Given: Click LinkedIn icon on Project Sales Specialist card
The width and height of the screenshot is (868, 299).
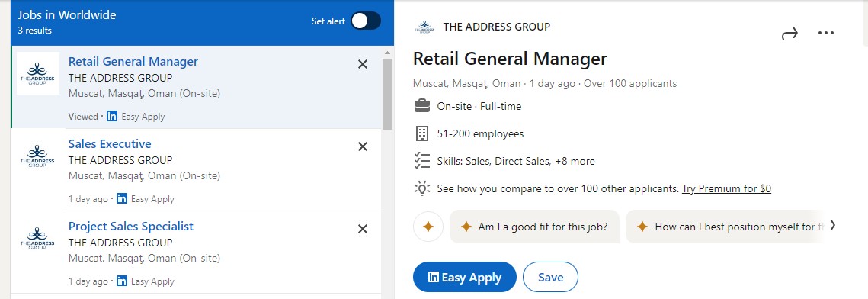Looking at the screenshot, I should pyautogui.click(x=122, y=281).
